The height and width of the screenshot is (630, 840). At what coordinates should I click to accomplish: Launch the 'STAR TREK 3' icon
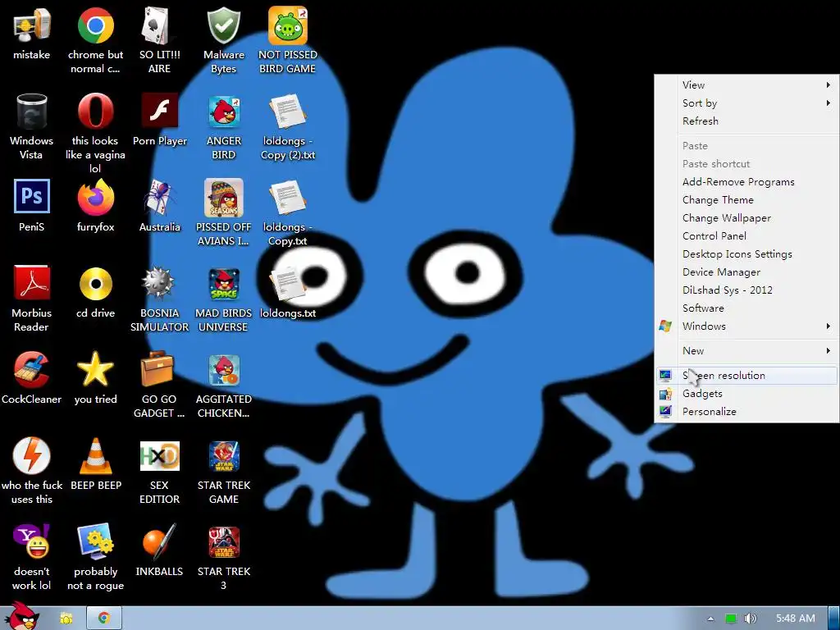click(224, 542)
